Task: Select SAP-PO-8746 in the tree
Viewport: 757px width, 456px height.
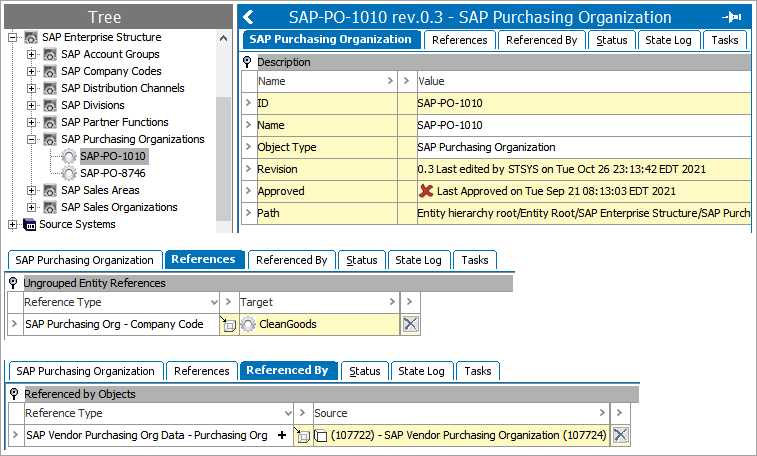Action: point(112,173)
